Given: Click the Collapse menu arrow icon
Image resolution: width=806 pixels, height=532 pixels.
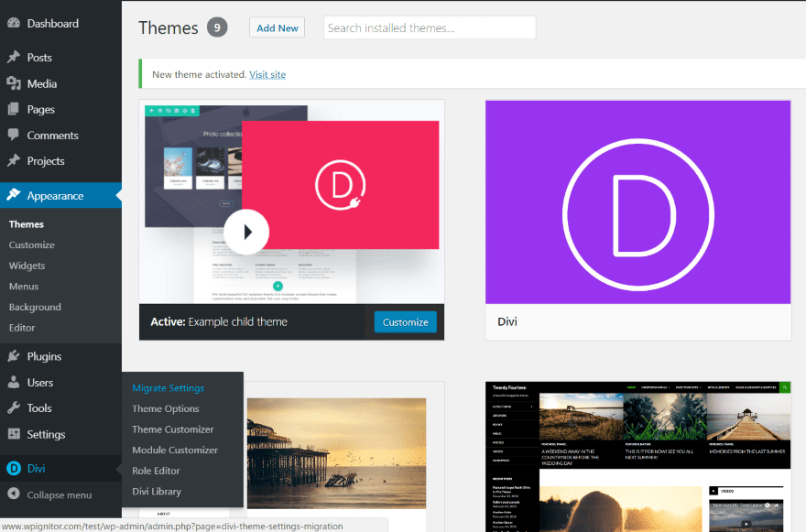Looking at the screenshot, I should pyautogui.click(x=14, y=494).
